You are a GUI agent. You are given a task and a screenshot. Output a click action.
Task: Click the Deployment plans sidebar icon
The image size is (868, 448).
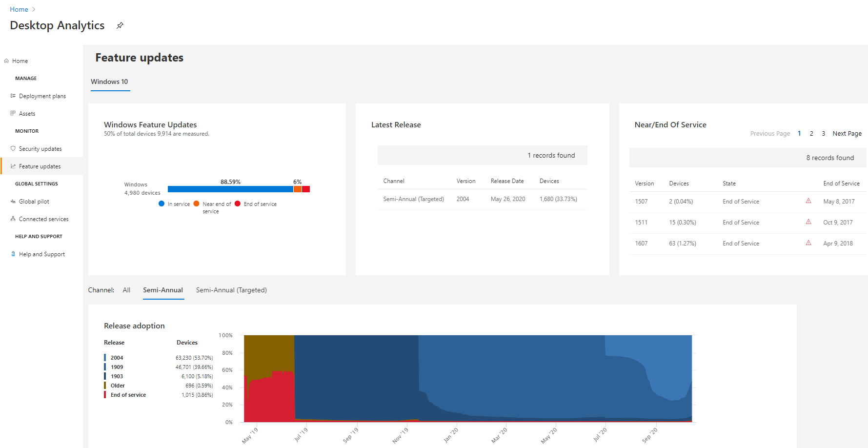tap(13, 96)
